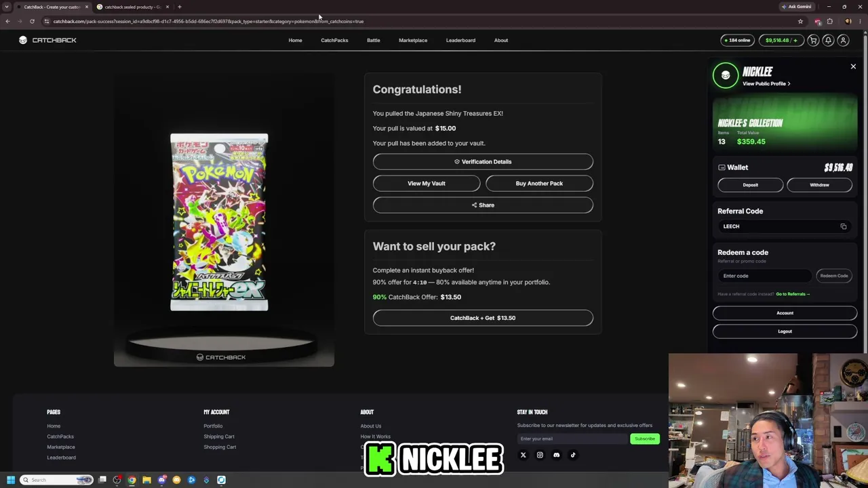Viewport: 868px width, 488px height.
Task: Open footer Shopping Cart link
Action: pyautogui.click(x=220, y=447)
